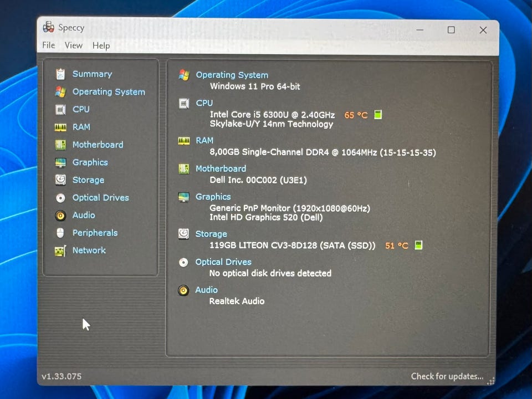The height and width of the screenshot is (399, 532).
Task: Go to the RAM section in sidebar
Action: (x=81, y=127)
